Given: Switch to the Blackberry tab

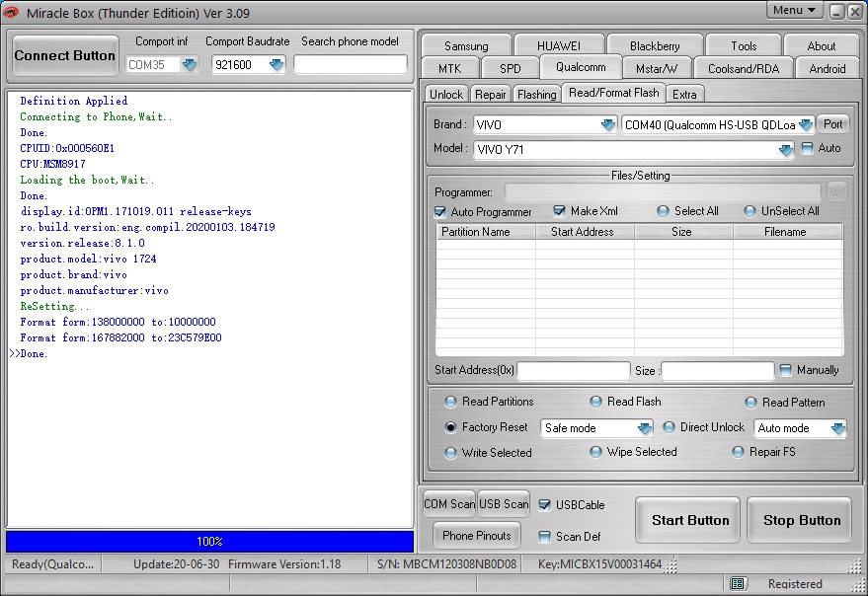Looking at the screenshot, I should [655, 45].
